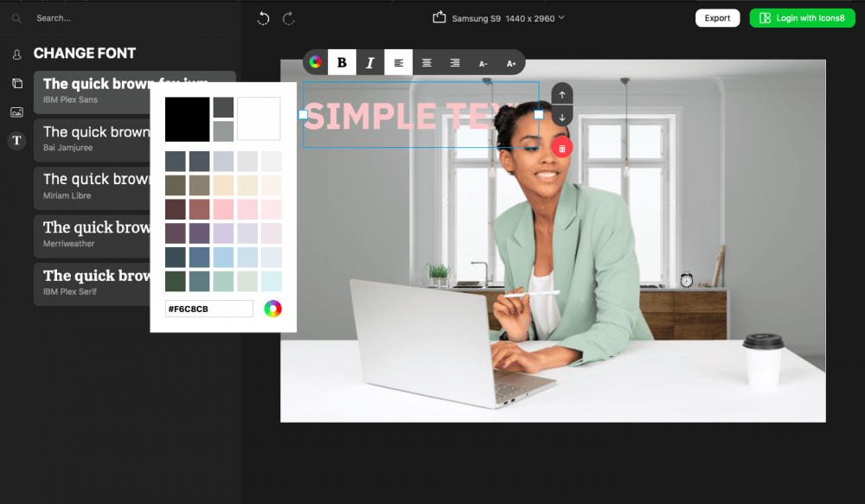This screenshot has width=865, height=504.
Task: Click the people icon in left sidebar
Action: point(16,54)
